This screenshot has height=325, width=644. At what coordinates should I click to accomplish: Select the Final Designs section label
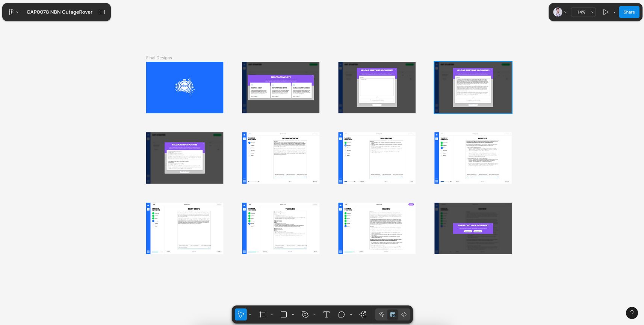(x=159, y=58)
